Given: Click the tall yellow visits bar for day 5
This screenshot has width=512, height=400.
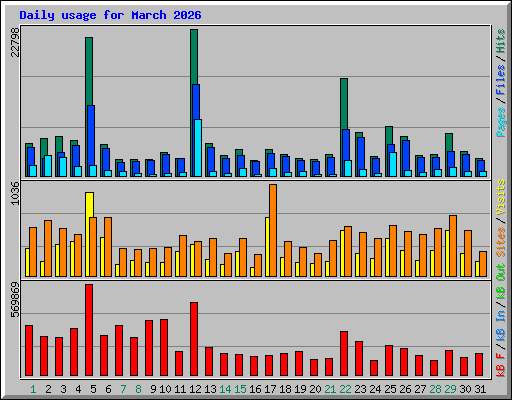Looking at the screenshot, I should pos(89,234).
